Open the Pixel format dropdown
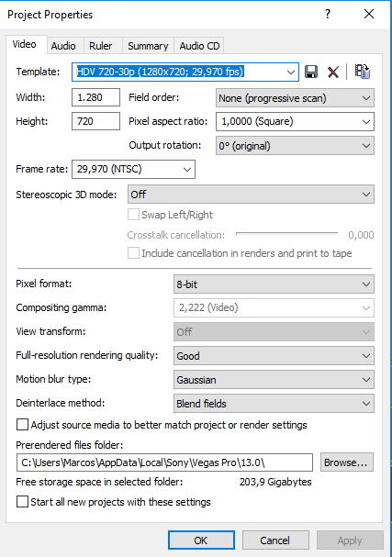This screenshot has height=557, width=392. (274, 284)
